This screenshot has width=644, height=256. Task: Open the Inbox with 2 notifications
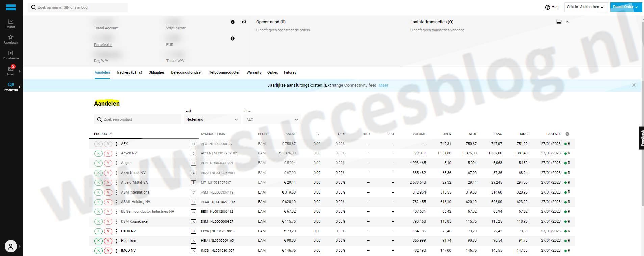tap(11, 70)
